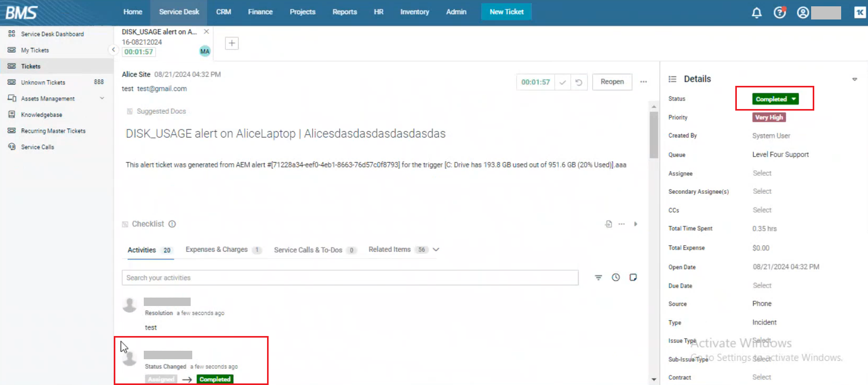Open the notifications bell
Image resolution: width=868 pixels, height=385 pixels.
pos(756,13)
